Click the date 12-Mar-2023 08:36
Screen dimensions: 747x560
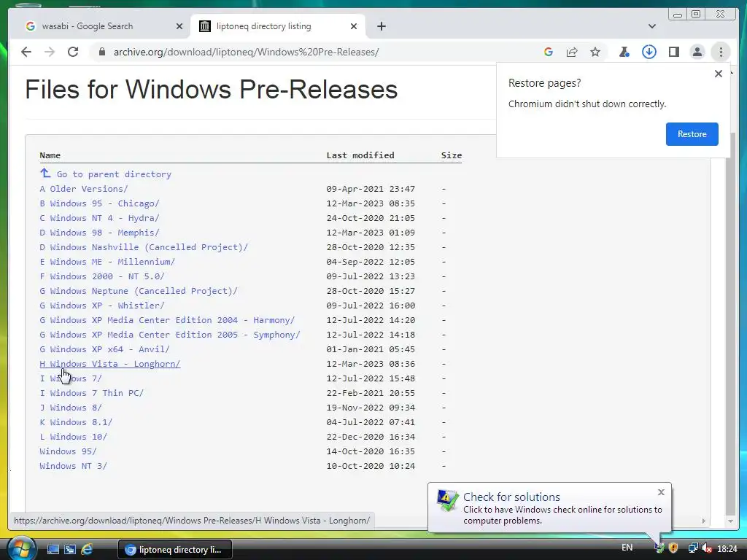point(371,364)
